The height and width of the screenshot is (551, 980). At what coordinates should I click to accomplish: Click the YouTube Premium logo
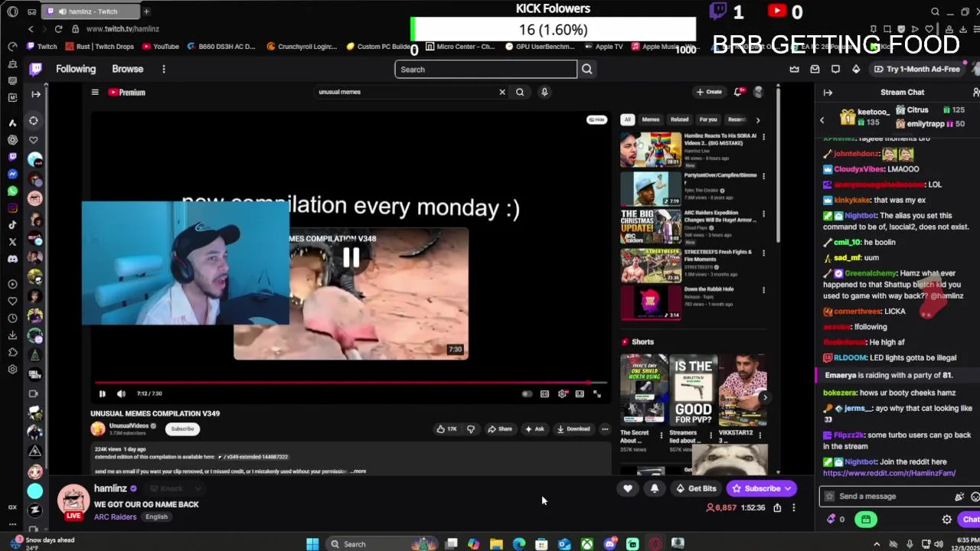point(126,93)
